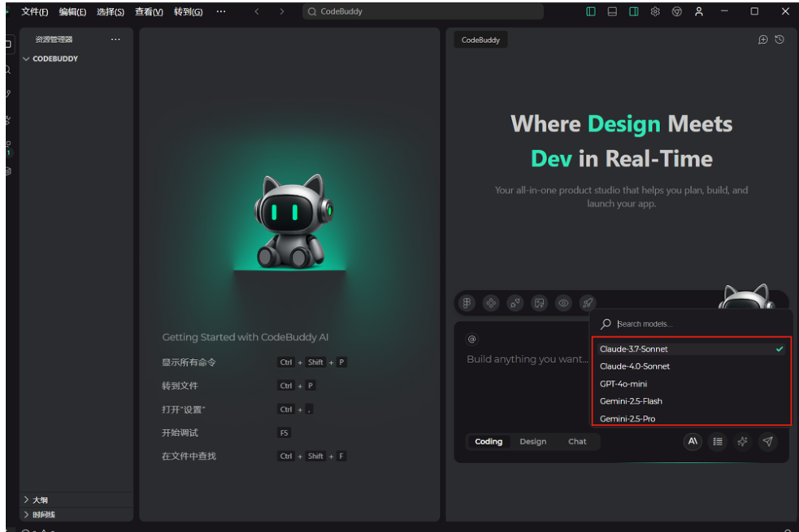
Task: Toggle the primary sidebar layout icon
Action: 591,11
